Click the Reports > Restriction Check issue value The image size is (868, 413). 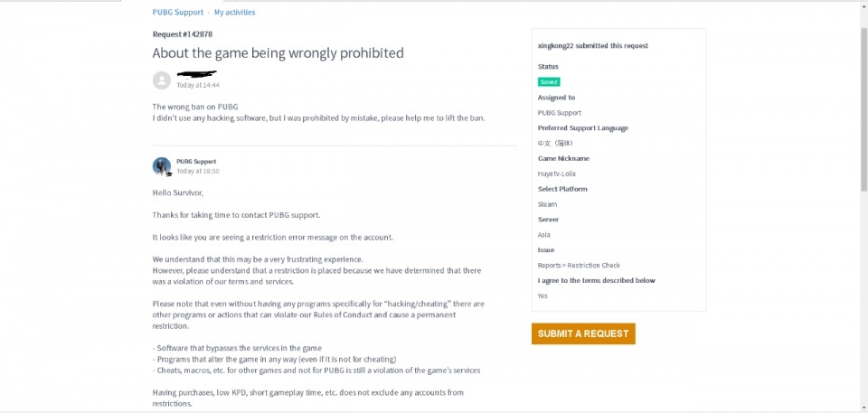tap(579, 266)
